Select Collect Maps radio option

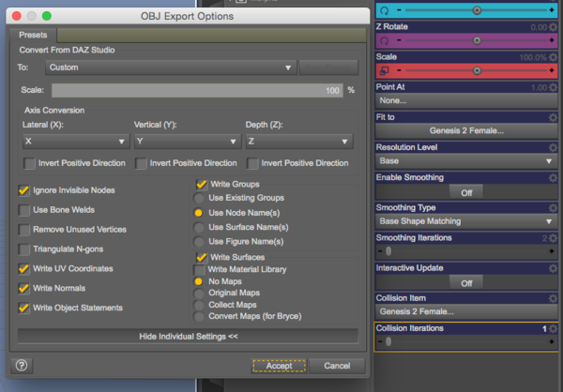click(x=199, y=305)
